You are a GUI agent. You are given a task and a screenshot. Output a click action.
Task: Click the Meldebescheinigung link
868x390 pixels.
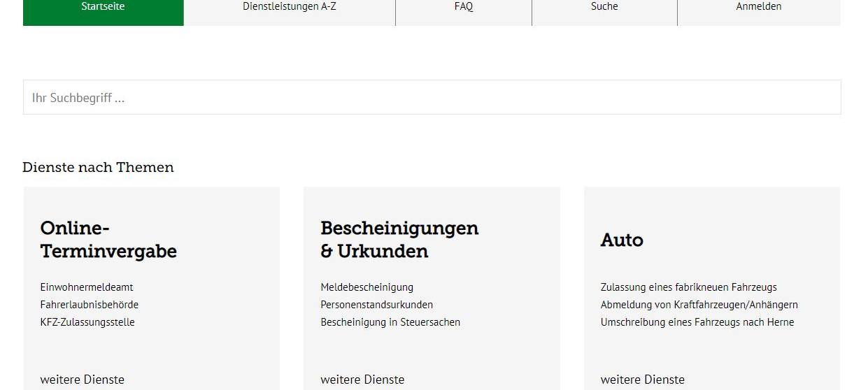[367, 287]
